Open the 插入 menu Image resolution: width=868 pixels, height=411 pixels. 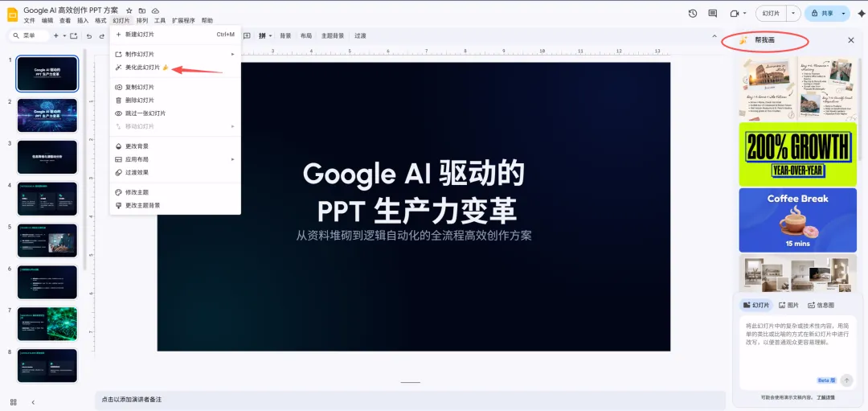(x=83, y=20)
